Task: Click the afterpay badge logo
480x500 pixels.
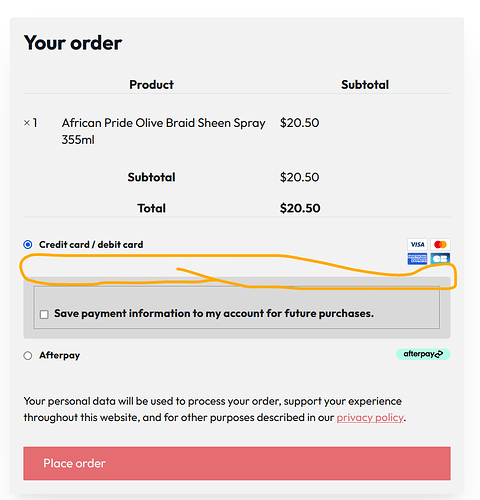Action: click(x=423, y=354)
